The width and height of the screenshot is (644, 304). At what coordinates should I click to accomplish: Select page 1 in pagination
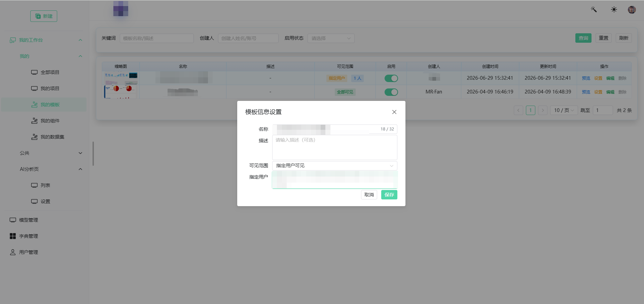[531, 110]
